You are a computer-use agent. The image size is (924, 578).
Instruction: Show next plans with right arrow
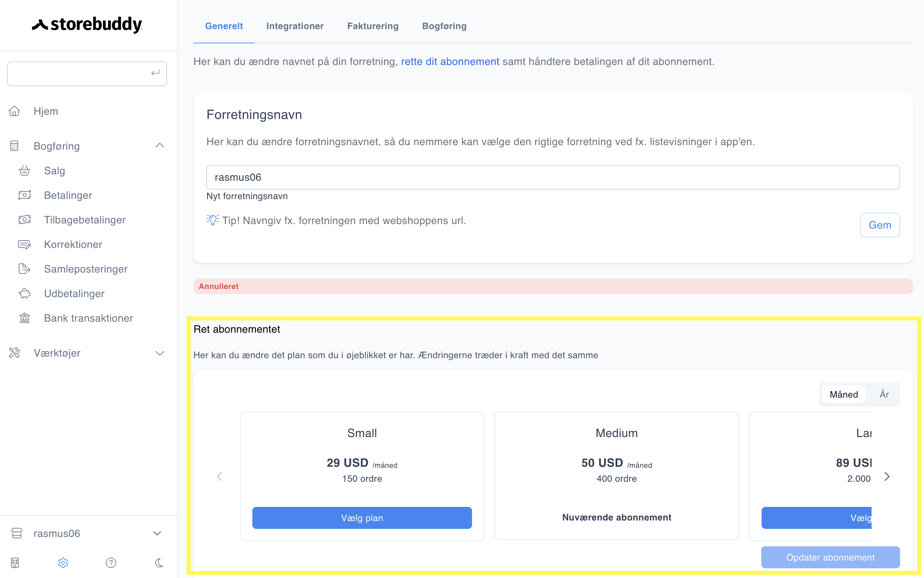tap(887, 476)
